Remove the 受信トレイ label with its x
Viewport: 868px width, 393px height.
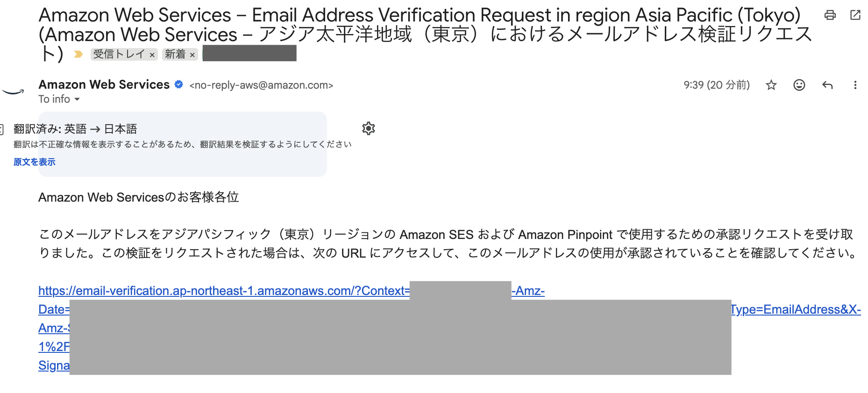click(x=152, y=55)
